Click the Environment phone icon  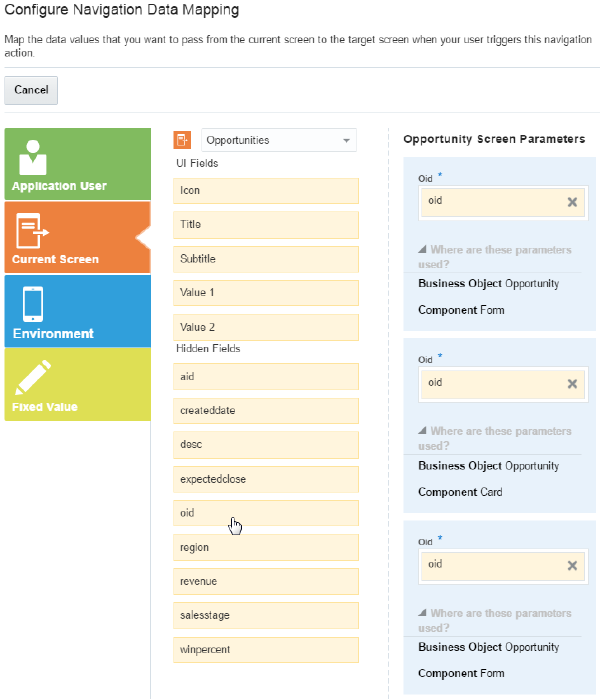[x=32, y=303]
